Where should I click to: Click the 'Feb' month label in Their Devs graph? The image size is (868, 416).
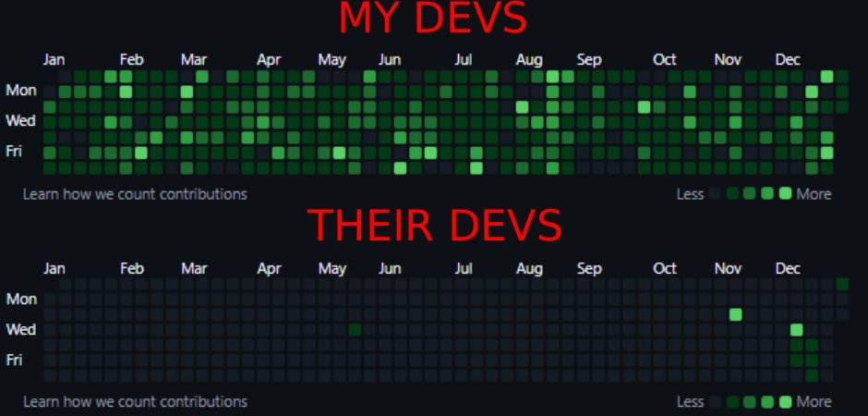tap(132, 269)
